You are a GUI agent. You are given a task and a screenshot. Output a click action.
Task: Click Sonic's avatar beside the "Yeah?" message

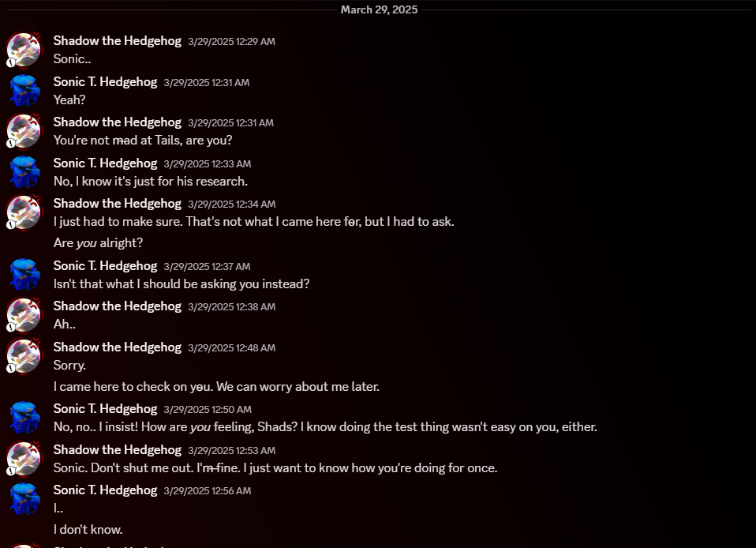click(24, 90)
